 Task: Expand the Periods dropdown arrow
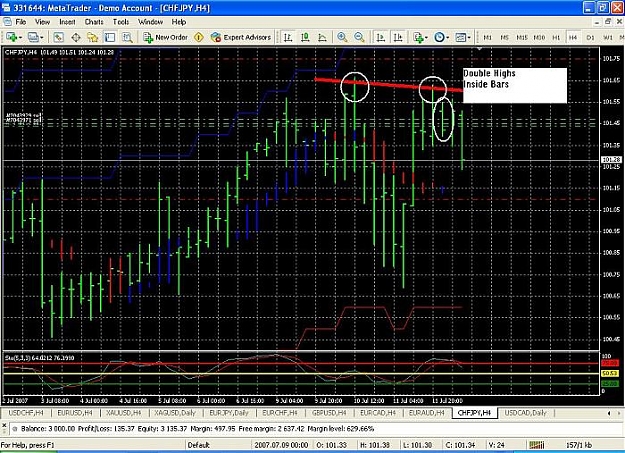[x=448, y=38]
